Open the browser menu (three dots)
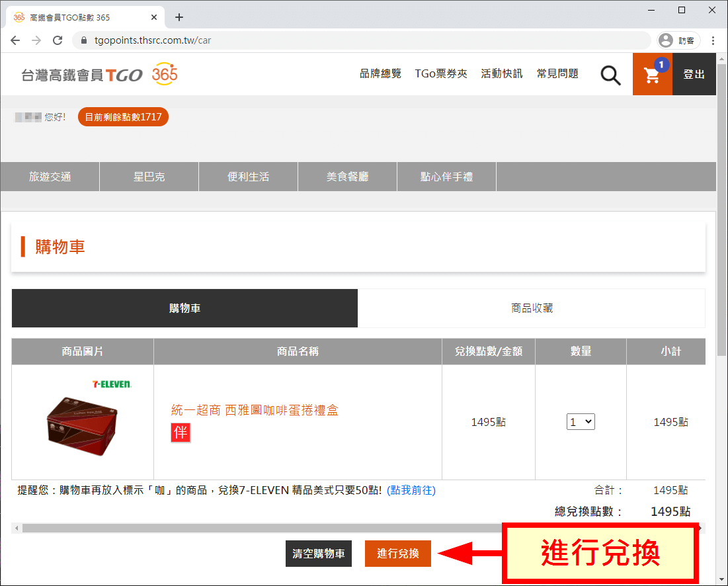Screen dimensions: 728x586 pyautogui.click(x=712, y=40)
